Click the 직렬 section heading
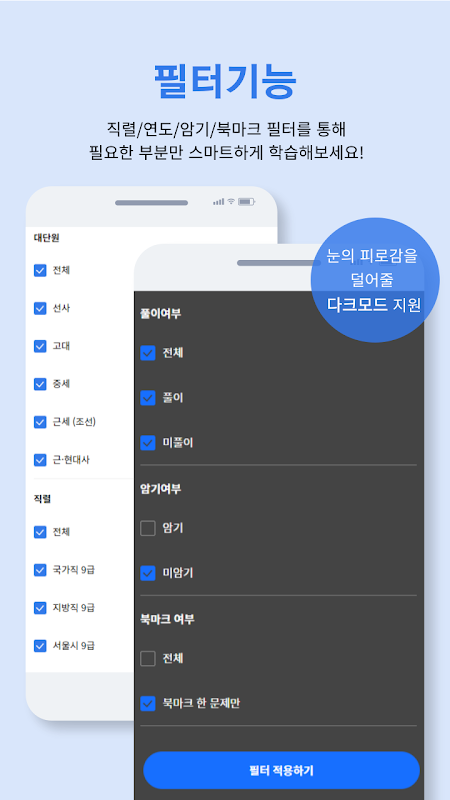The height and width of the screenshot is (800, 450). (x=42, y=499)
